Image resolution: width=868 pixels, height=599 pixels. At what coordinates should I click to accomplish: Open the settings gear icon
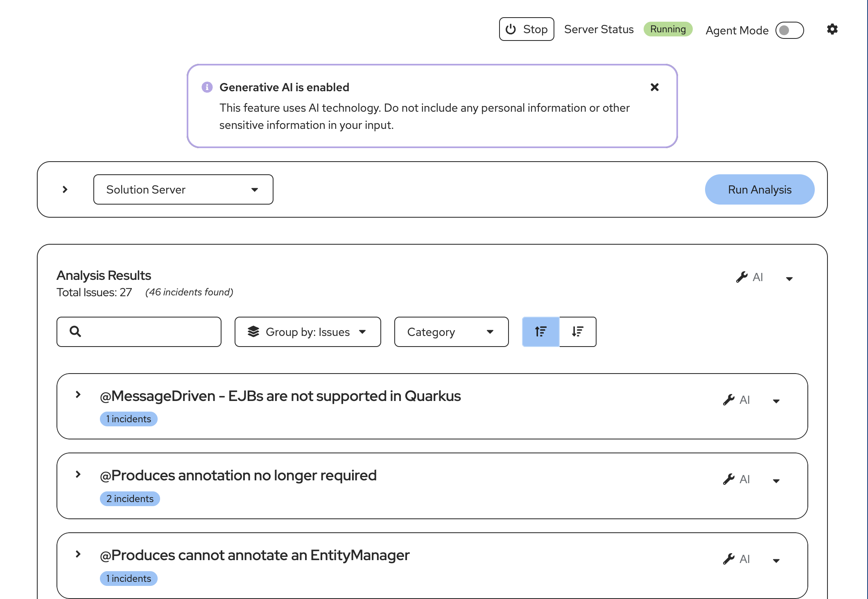tap(832, 29)
